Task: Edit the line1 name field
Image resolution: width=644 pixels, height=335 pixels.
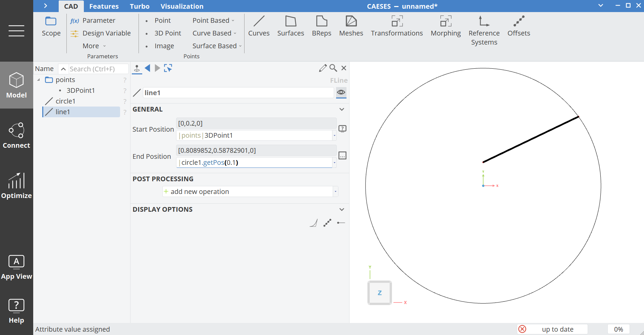Action: click(238, 93)
